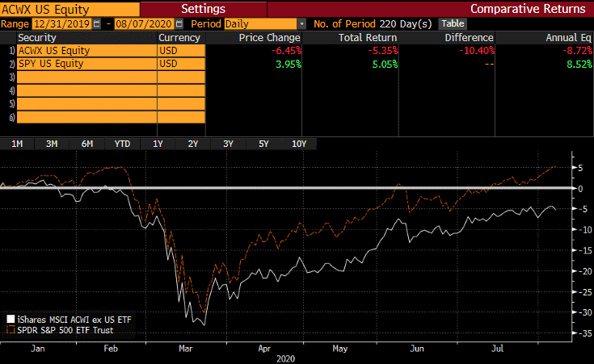The height and width of the screenshot is (364, 594).
Task: Click the Jun label on chart axis
Action: pos(417,349)
